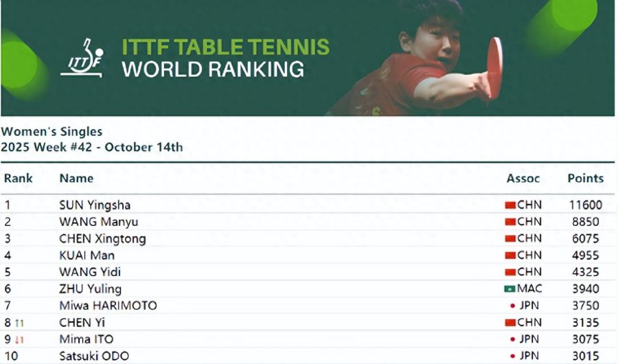
Task: Open SUN Yingsha player name
Action: tap(95, 205)
